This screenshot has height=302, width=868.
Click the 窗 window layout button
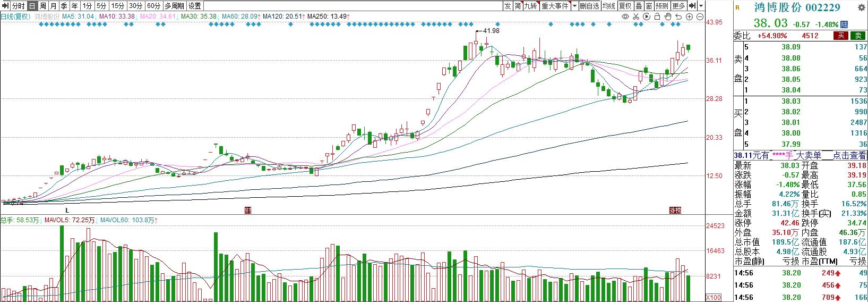click(x=649, y=6)
